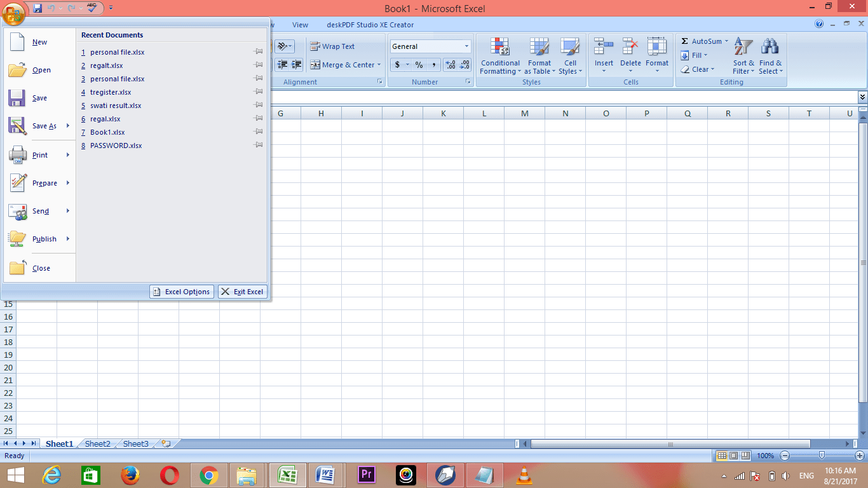Click the Delete cells icon
Viewport: 868px width, 488px height.
click(x=630, y=46)
